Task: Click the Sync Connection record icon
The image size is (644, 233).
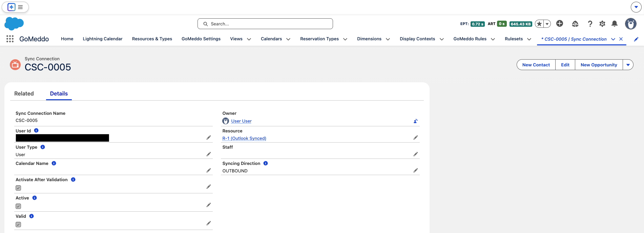Action: 15,64
